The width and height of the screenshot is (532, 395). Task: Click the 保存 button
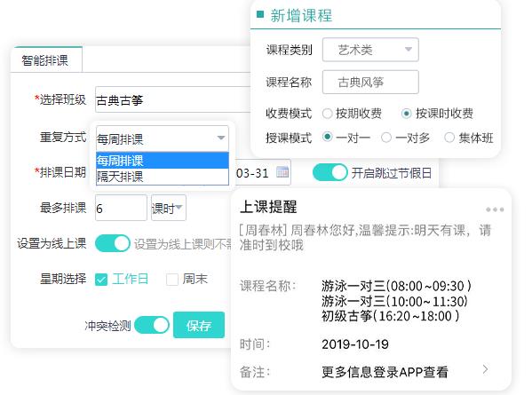pyautogui.click(x=199, y=325)
